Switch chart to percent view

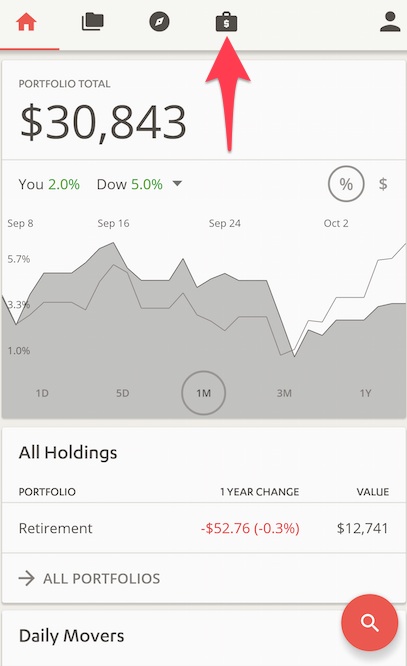346,184
